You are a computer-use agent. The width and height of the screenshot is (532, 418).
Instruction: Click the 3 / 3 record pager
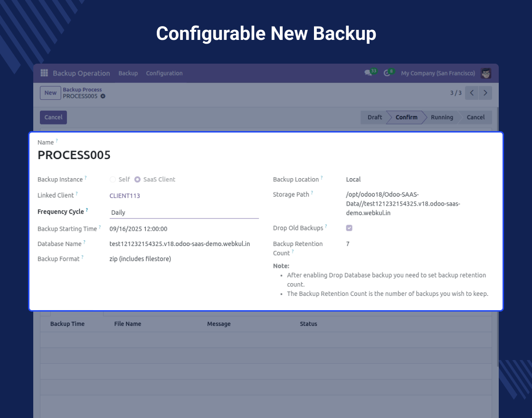(456, 93)
